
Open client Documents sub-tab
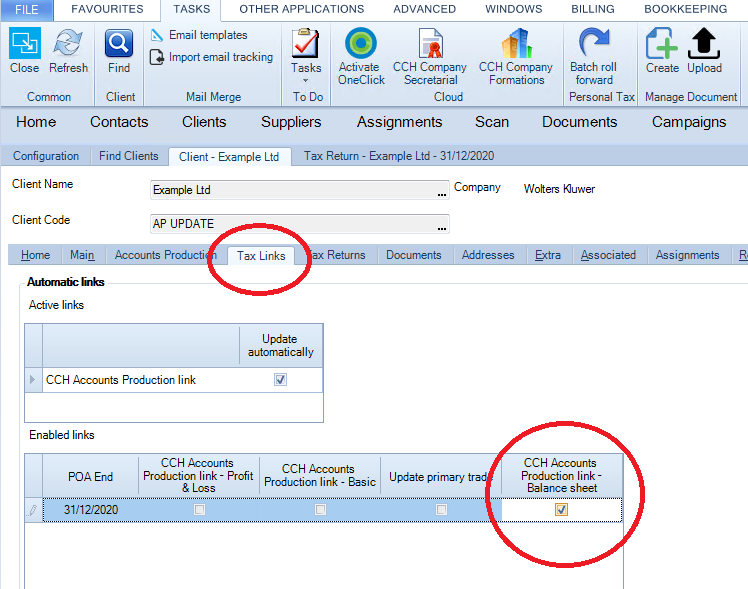[414, 255]
